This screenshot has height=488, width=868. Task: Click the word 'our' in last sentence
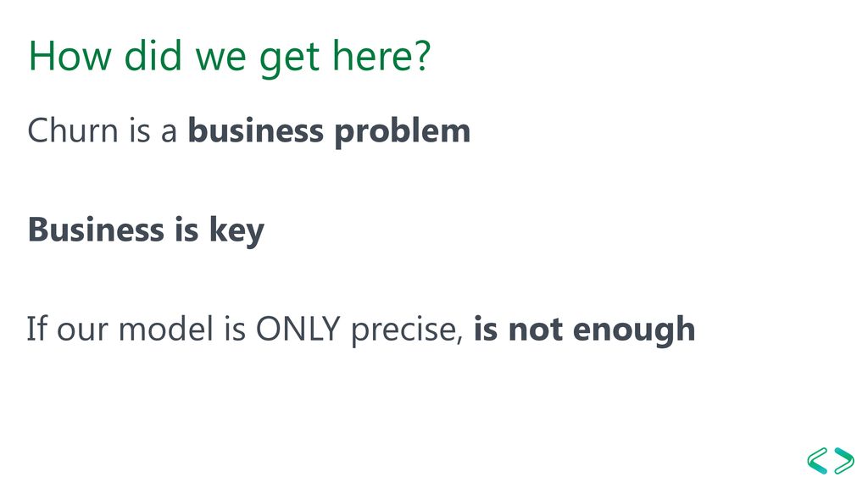[x=82, y=331]
